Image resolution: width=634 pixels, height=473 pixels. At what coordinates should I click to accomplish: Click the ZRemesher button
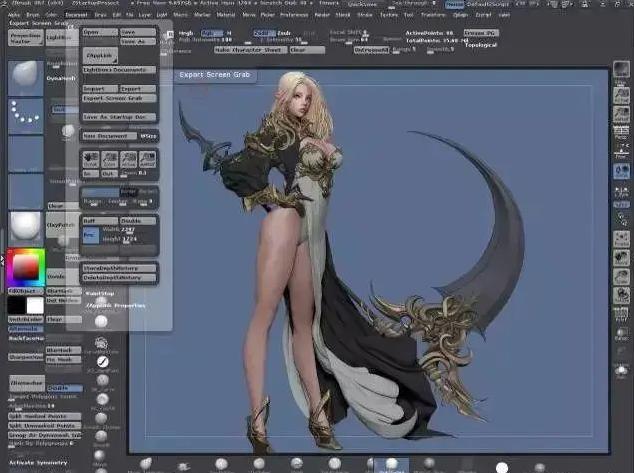[27, 382]
